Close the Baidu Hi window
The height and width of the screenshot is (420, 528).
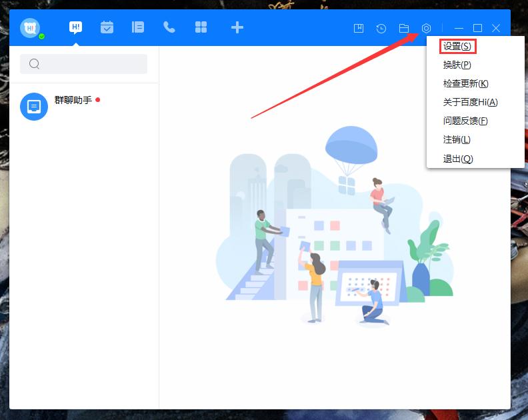click(x=496, y=28)
